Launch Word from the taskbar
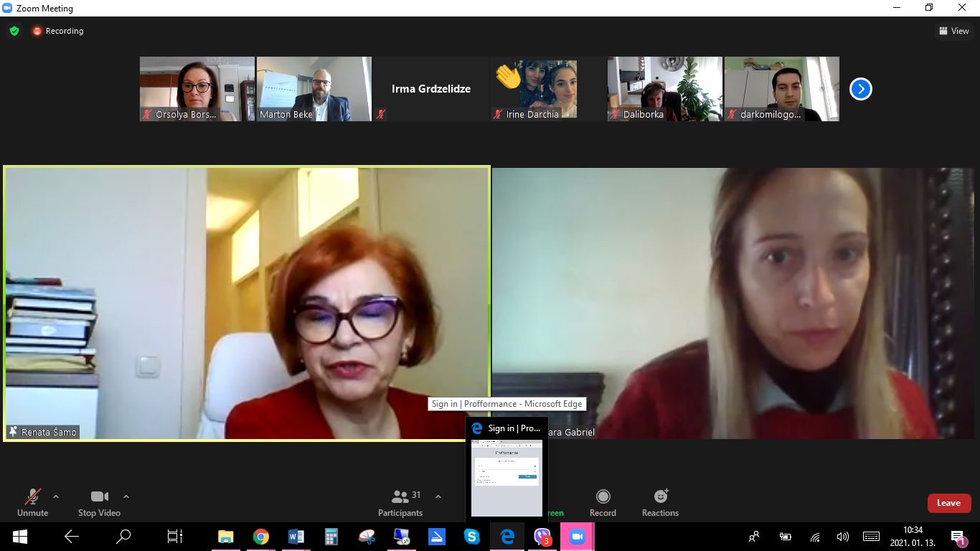This screenshot has height=551, width=980. coord(296,537)
